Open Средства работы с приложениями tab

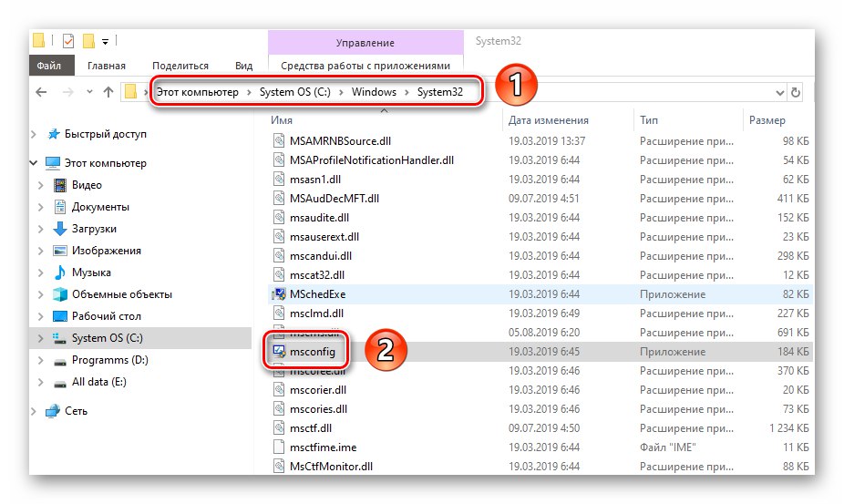(365, 66)
